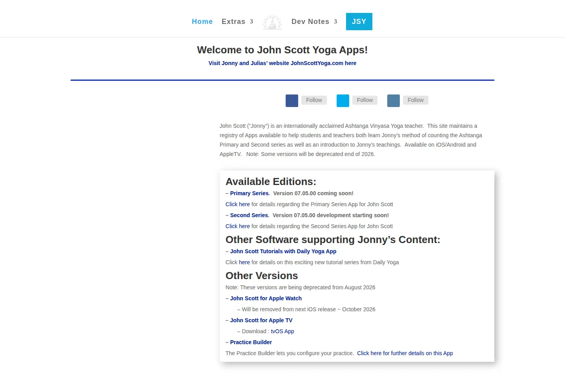Click Follow beside the dark blue Facebook square

[314, 100]
